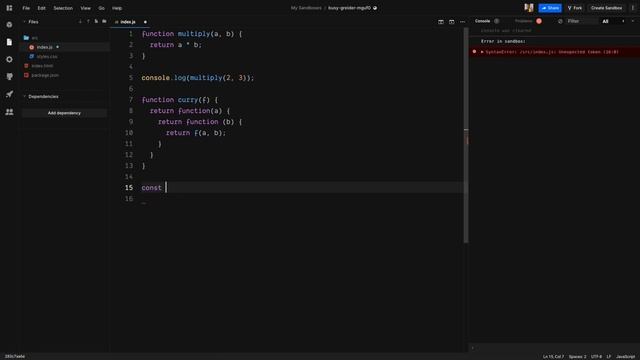Viewport: 640px width, 360px height.
Task: Open the Selection menu
Action: [x=63, y=8]
